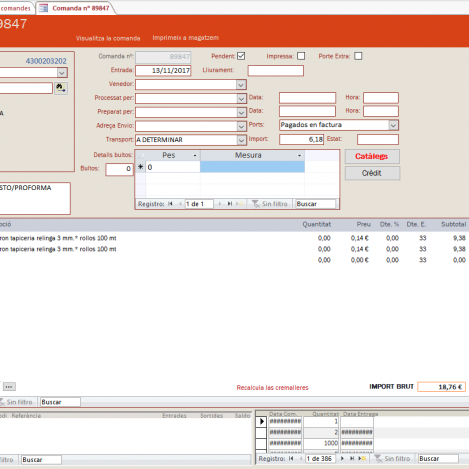Click the Preparat per Data field
The width and height of the screenshot is (469, 469).
click(x=307, y=111)
